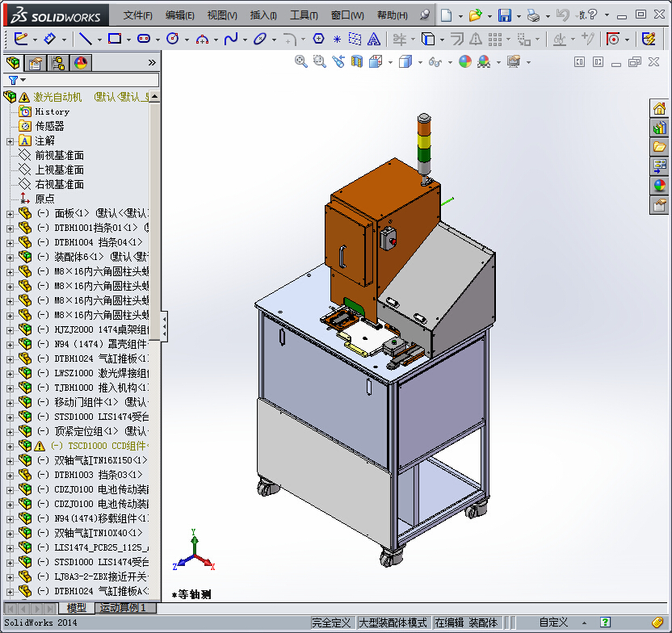Select the sketch Text tool
Viewport: 672px width, 633px height.
tap(374, 40)
